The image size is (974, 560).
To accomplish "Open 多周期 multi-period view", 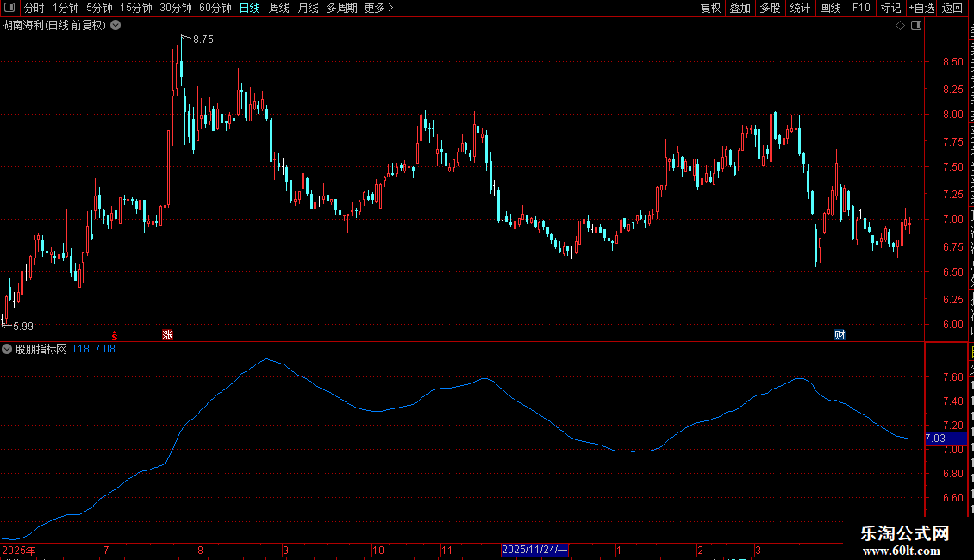I will click(x=341, y=8).
